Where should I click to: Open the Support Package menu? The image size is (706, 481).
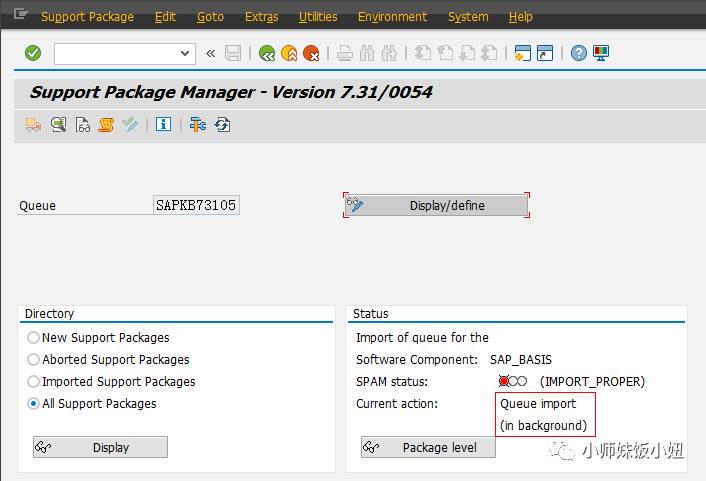pos(87,17)
